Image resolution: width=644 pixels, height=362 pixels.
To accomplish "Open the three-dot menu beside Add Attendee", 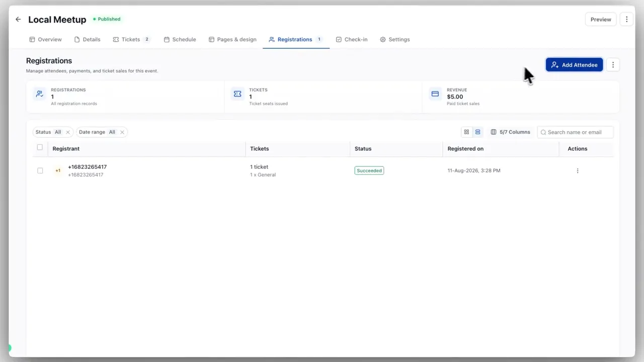I will point(613,65).
